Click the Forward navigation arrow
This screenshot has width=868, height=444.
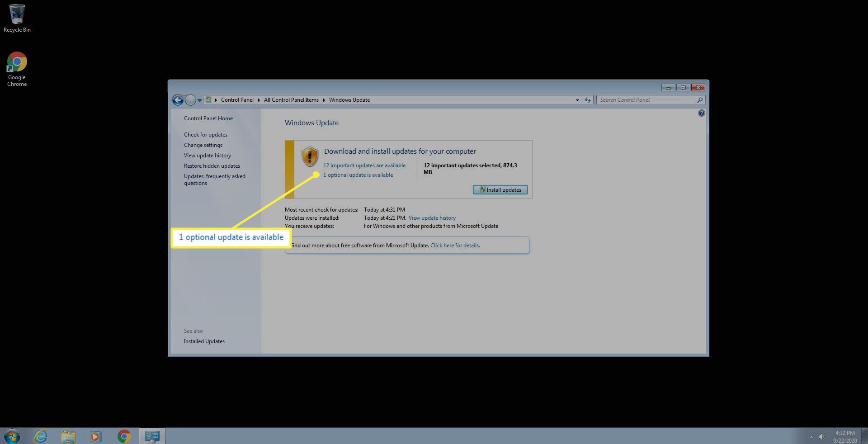point(190,100)
